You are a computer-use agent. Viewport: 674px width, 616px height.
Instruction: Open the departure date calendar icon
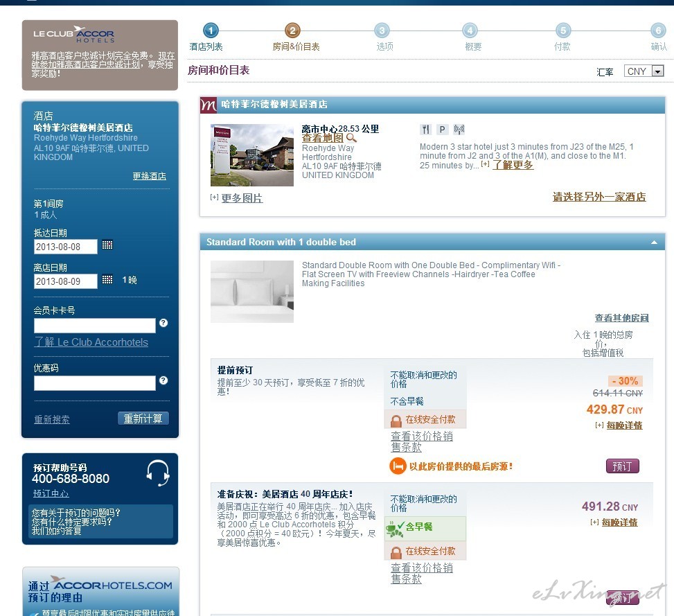coord(107,280)
